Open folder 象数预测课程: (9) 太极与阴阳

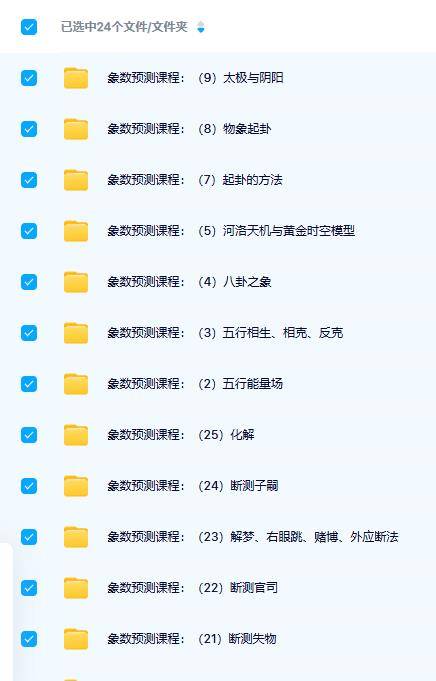(x=195, y=78)
